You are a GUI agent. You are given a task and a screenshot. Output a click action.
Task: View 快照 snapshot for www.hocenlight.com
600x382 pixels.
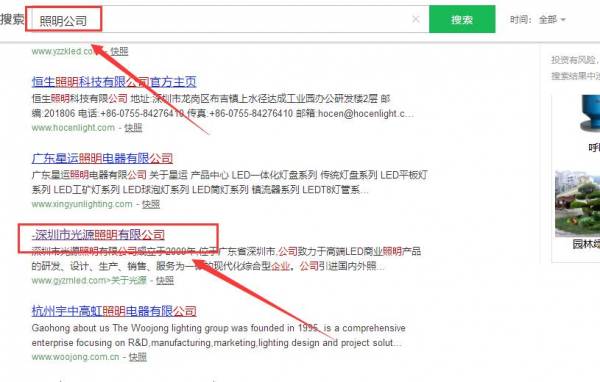pyautogui.click(x=133, y=127)
